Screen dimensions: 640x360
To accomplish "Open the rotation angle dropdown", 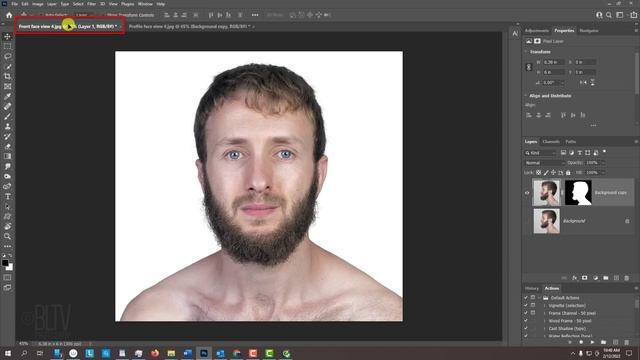I will [562, 82].
